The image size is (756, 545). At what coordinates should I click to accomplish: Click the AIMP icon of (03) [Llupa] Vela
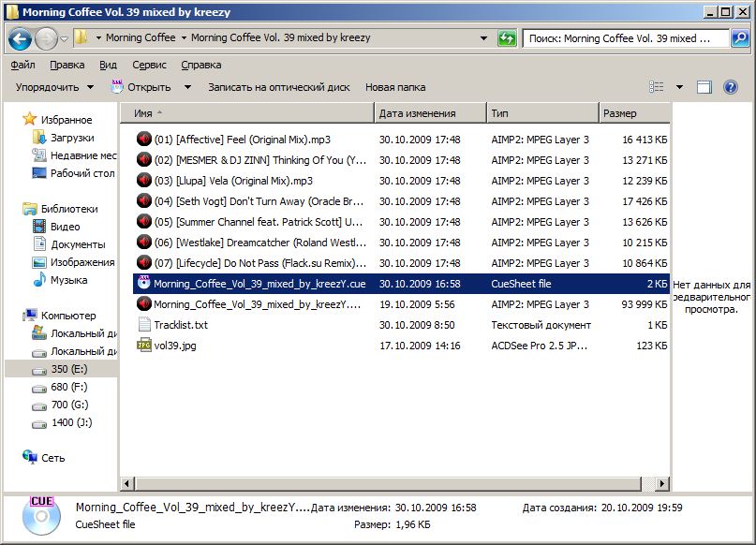point(143,181)
